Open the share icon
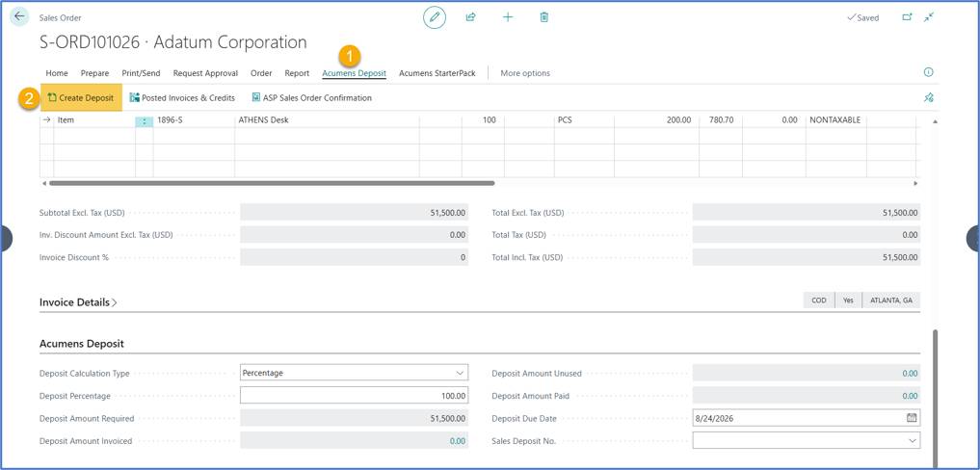This screenshot has width=980, height=470. (470, 17)
